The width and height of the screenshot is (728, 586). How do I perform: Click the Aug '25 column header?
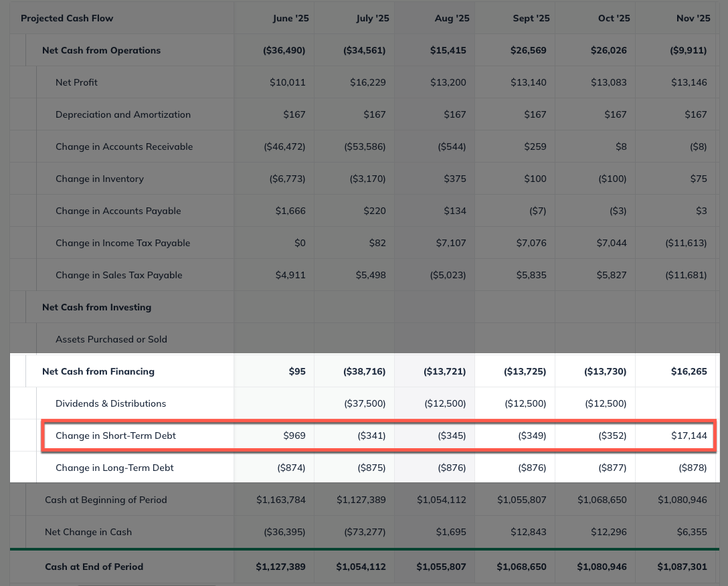pyautogui.click(x=452, y=18)
